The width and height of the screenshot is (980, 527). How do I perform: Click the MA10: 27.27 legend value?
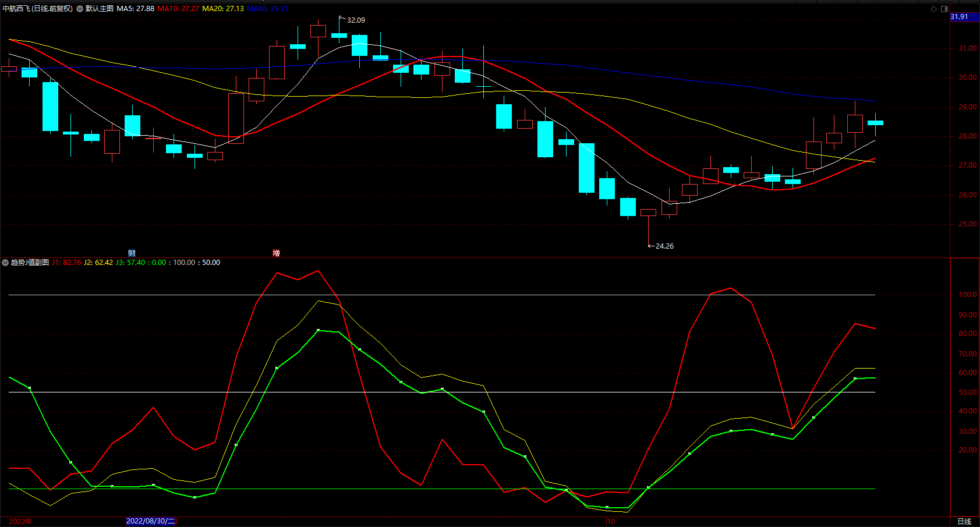click(178, 9)
